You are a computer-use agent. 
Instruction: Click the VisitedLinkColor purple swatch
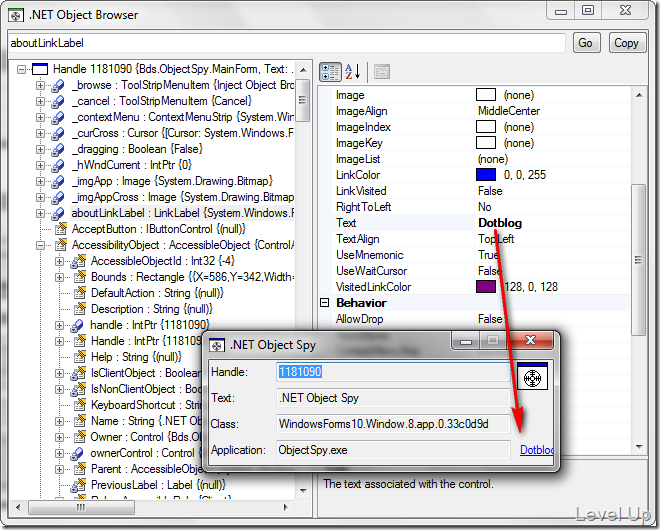[486, 287]
